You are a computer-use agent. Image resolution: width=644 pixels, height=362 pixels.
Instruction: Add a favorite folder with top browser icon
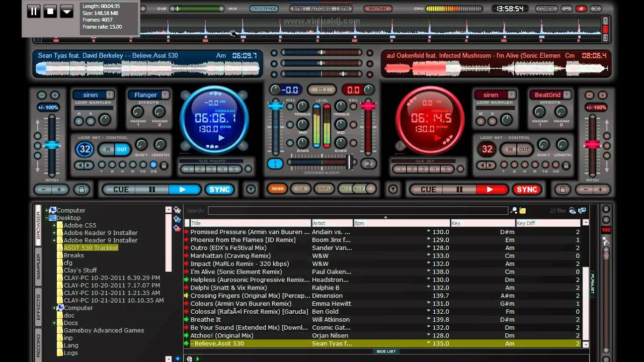click(x=177, y=210)
